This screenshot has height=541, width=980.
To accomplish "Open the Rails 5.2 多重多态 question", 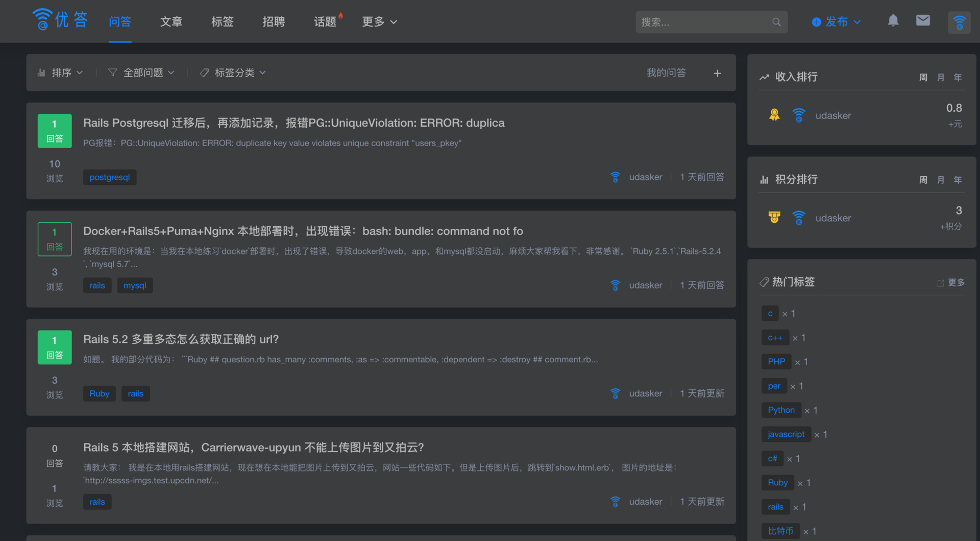I will pyautogui.click(x=181, y=340).
